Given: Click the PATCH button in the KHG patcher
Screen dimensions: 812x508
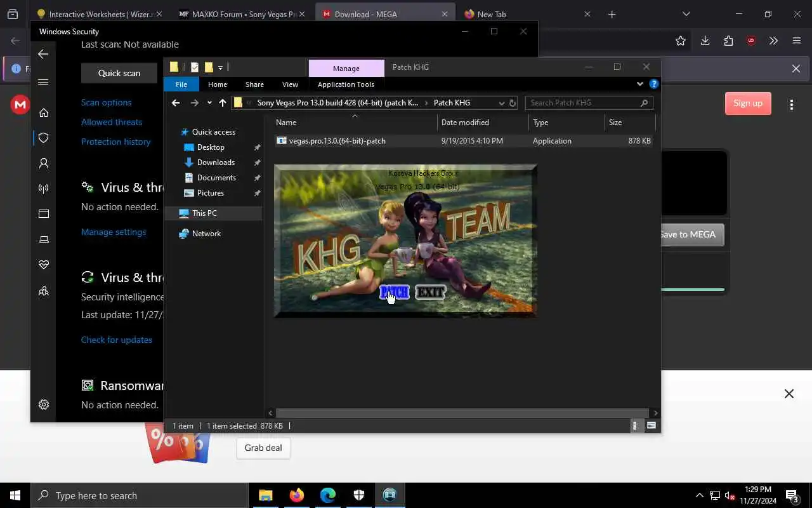Looking at the screenshot, I should click(x=394, y=292).
